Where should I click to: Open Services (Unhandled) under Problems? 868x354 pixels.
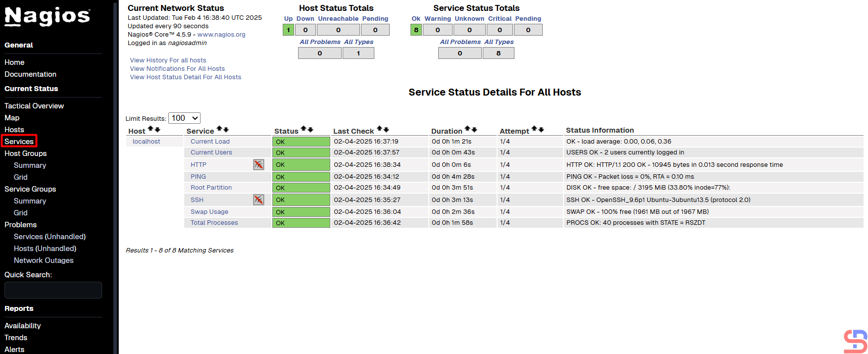[x=50, y=237]
